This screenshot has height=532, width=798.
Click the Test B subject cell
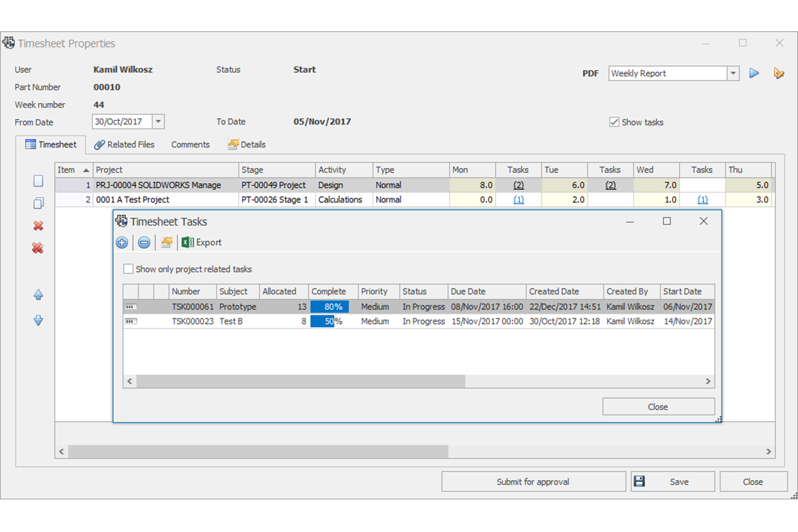[x=238, y=321]
